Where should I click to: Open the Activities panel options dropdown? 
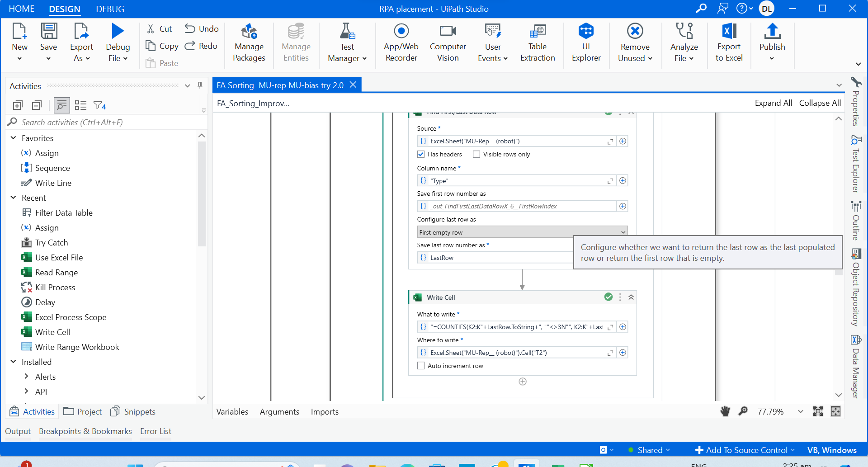[188, 86]
